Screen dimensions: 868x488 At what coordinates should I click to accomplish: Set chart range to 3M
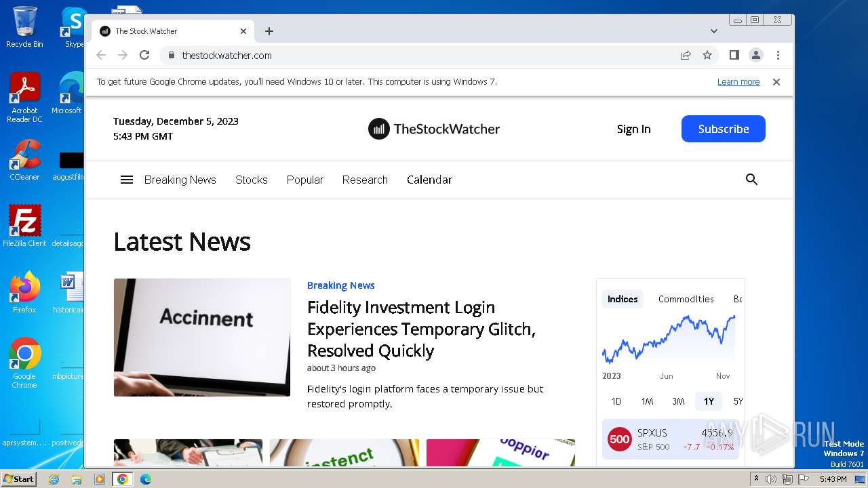tap(678, 401)
